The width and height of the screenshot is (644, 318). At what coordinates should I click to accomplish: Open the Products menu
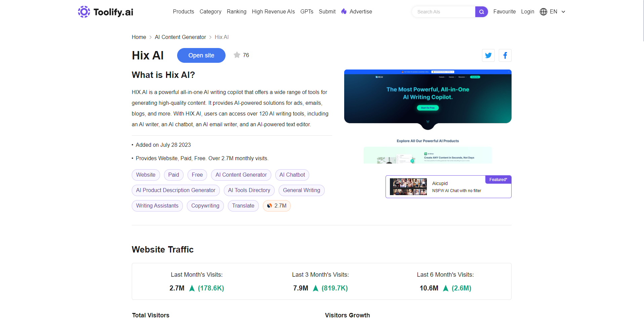click(184, 11)
